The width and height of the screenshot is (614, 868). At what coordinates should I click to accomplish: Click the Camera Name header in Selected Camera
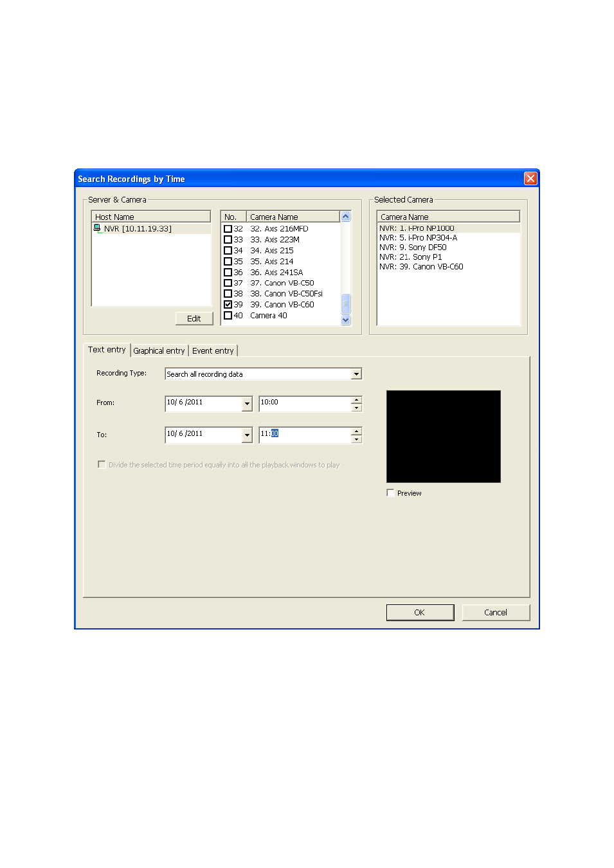[x=448, y=217]
